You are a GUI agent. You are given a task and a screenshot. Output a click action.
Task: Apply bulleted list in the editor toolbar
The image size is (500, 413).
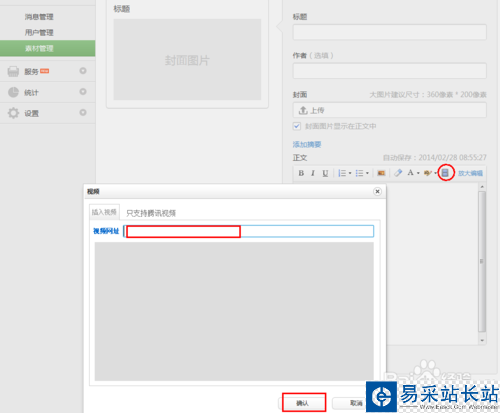[x=359, y=173]
